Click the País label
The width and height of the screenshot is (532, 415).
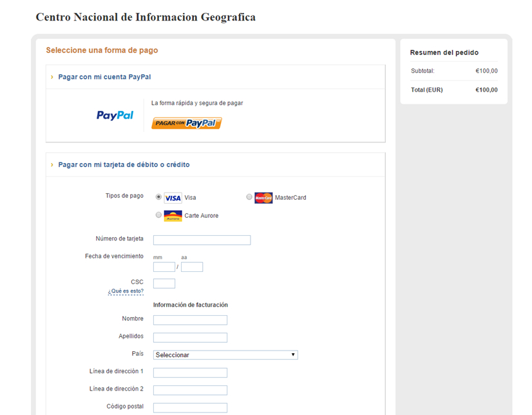(138, 354)
